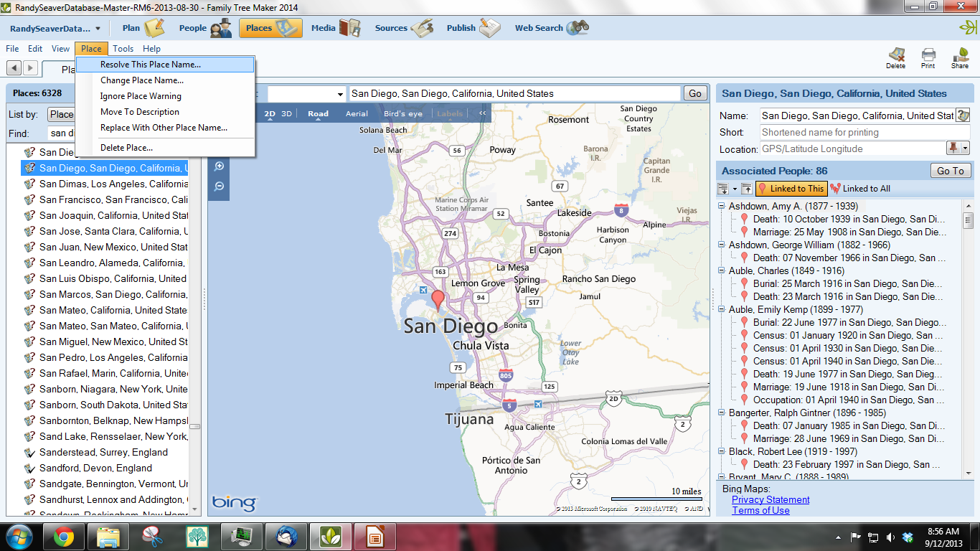This screenshot has width=980, height=551.
Task: Click the volume icon in the system tray
Action: pos(890,537)
